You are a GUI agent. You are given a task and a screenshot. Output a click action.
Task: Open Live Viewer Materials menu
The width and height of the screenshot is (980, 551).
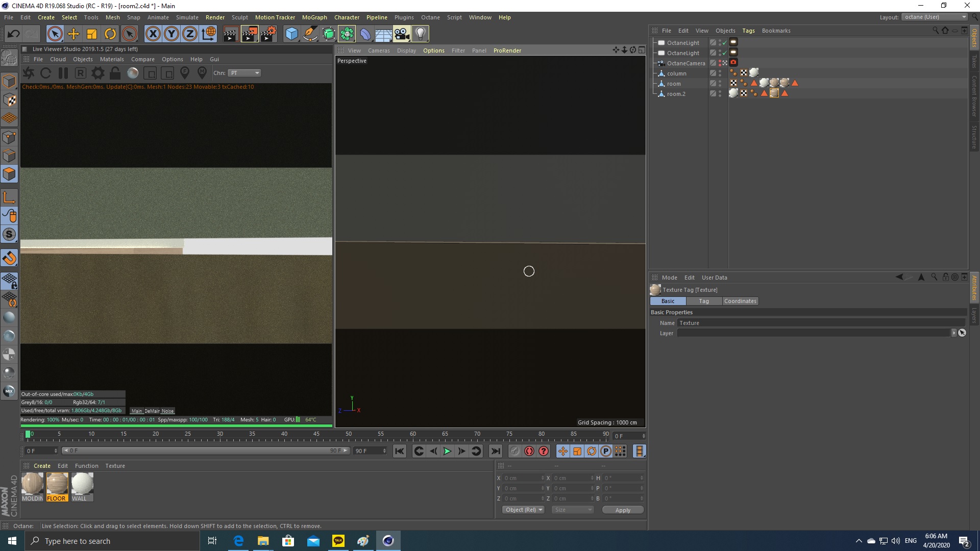point(112,59)
